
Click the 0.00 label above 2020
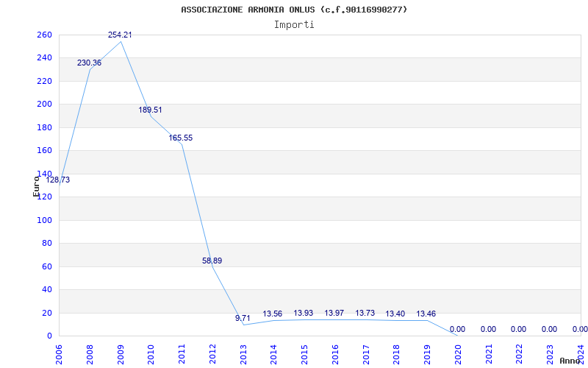point(457,329)
